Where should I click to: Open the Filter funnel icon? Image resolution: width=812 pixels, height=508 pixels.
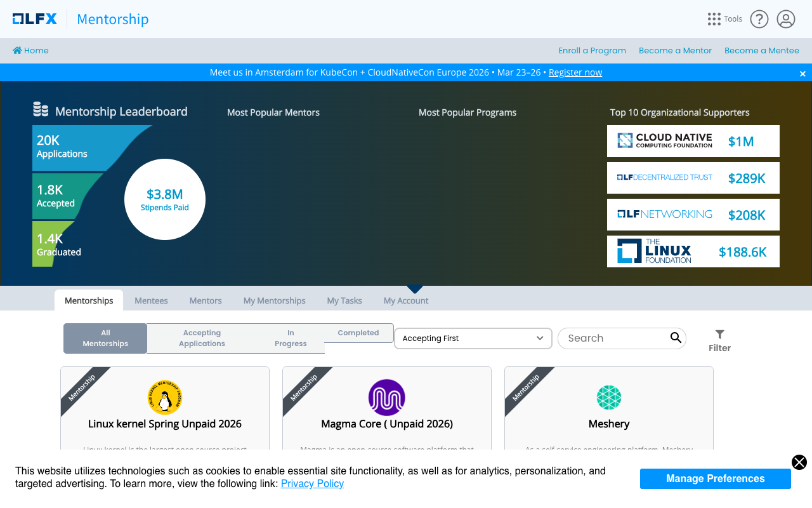[719, 334]
